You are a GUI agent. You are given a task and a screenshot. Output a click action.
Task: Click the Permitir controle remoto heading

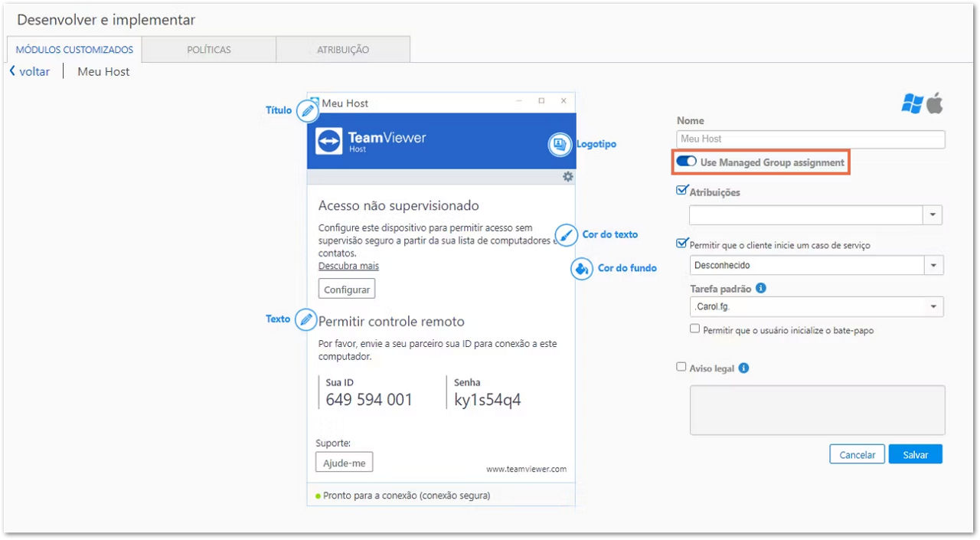[x=391, y=322]
